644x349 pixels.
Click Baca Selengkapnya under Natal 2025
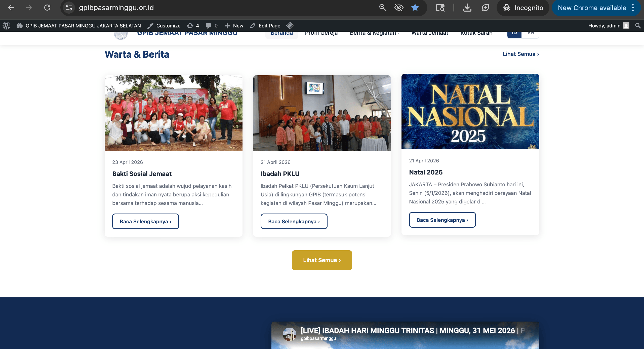442,220
